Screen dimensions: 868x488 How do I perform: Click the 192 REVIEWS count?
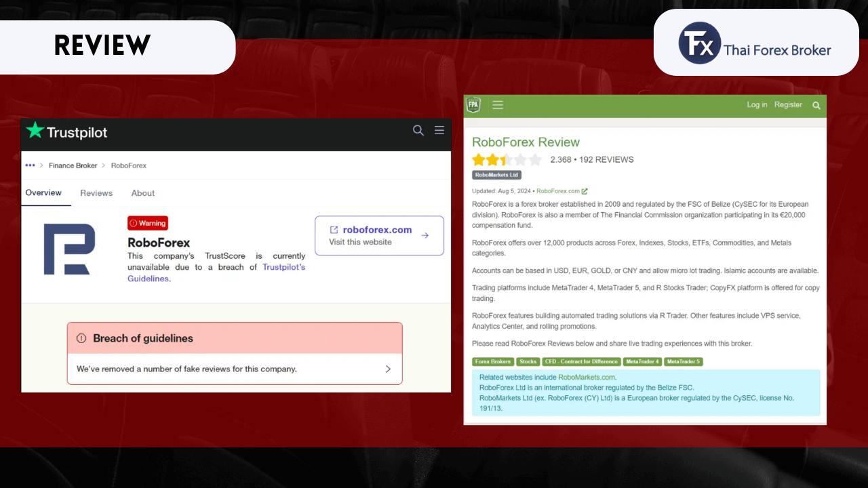606,160
